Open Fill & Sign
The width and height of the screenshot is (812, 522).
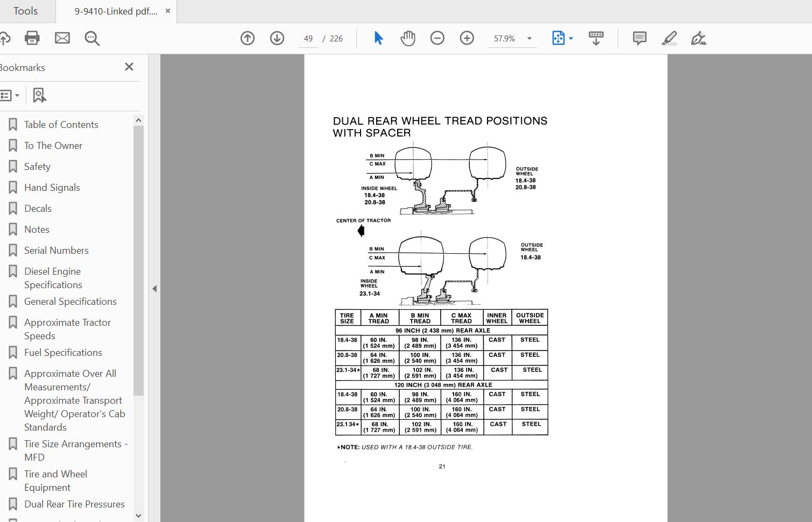click(698, 38)
